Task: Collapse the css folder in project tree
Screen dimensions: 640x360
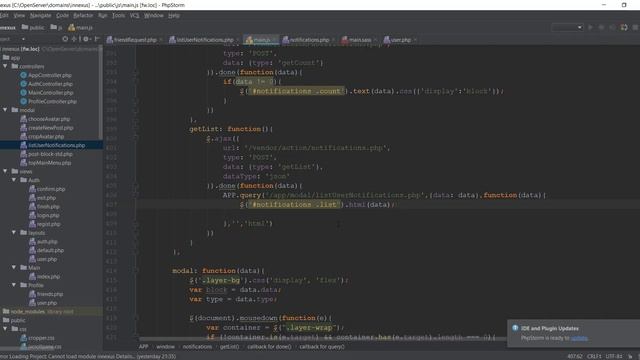Action: click(5, 329)
